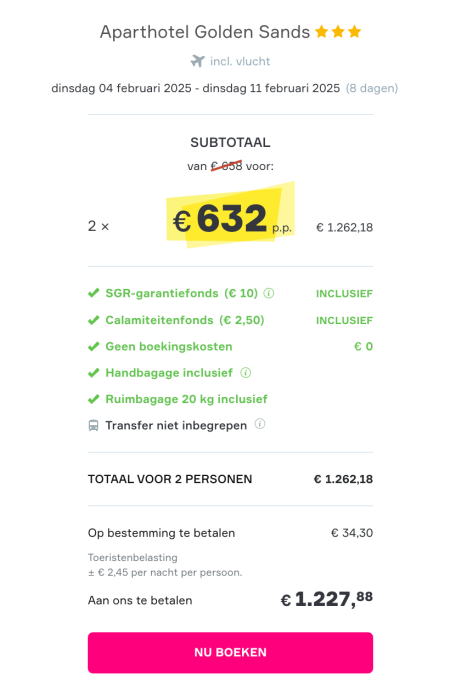Open info icon beside Handbagage inclusief
Viewport: 450px width, 680px height.
click(245, 373)
